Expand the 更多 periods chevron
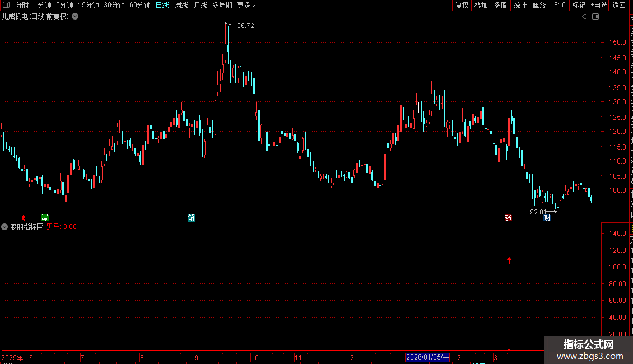 254,5
